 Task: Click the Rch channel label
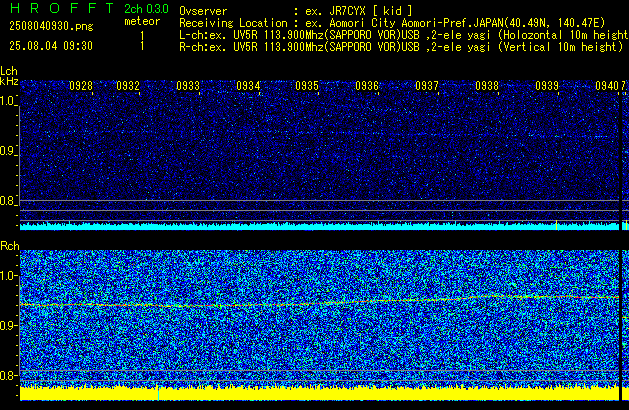10,246
